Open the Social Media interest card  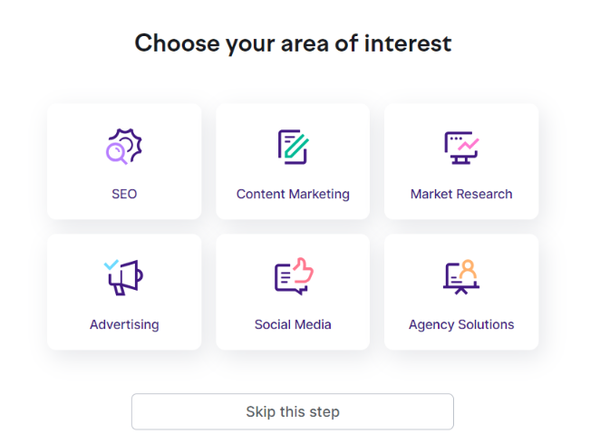293,300
